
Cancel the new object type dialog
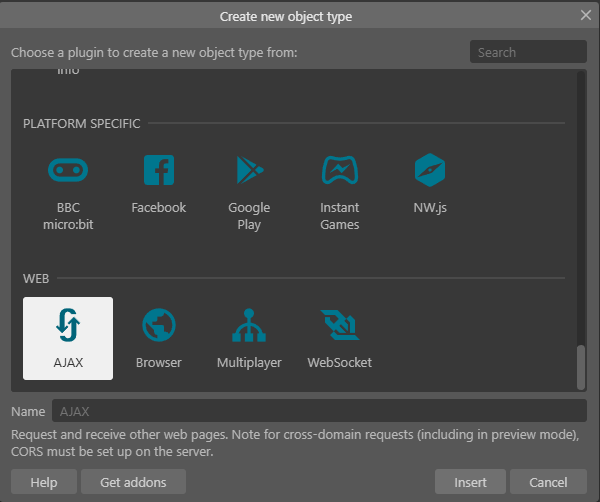coord(548,482)
